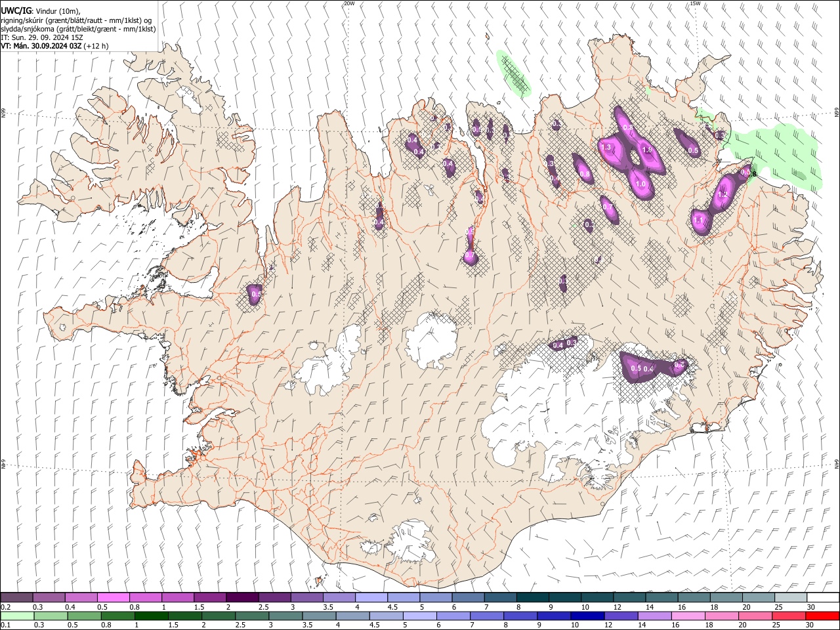Click the '1.1' snowfall value on the map

(x=698, y=220)
